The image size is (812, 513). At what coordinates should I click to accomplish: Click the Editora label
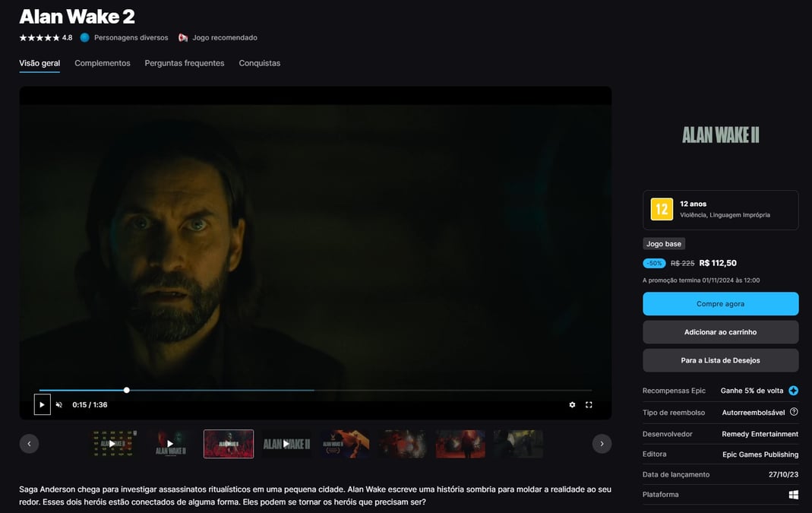coord(655,454)
